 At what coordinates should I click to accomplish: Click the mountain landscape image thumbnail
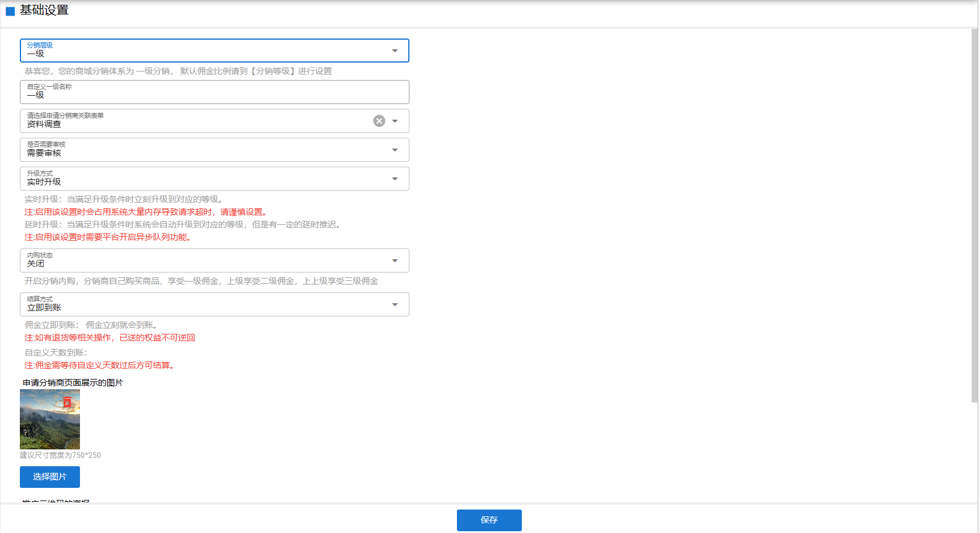click(50, 419)
